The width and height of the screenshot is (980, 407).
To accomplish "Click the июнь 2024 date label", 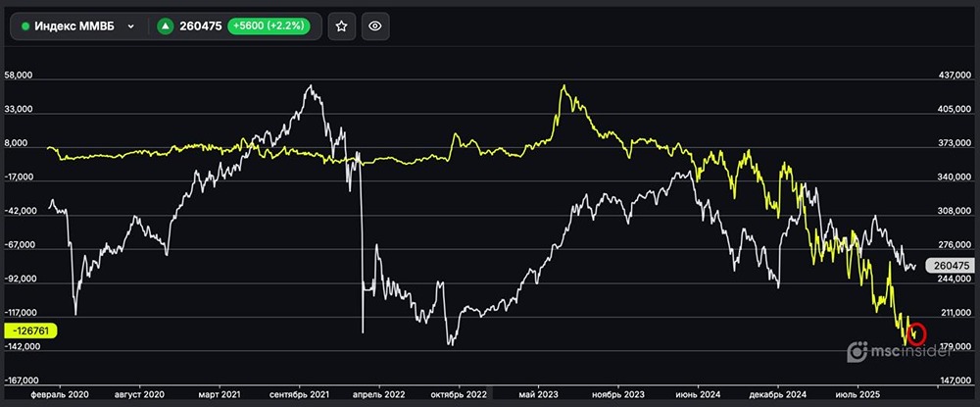I will (x=698, y=395).
